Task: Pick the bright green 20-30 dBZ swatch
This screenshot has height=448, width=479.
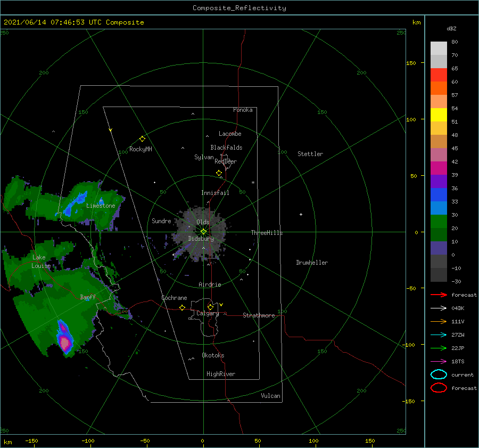Action: click(439, 222)
